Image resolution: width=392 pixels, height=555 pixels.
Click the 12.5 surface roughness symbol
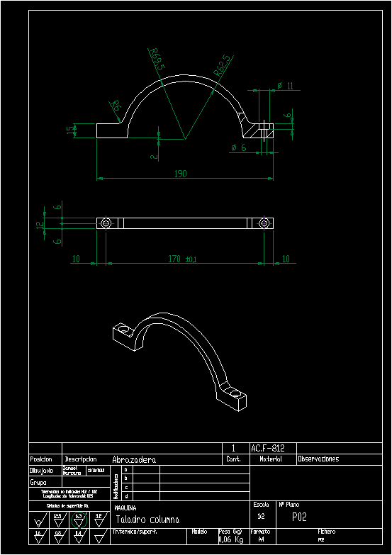[x=58, y=520]
